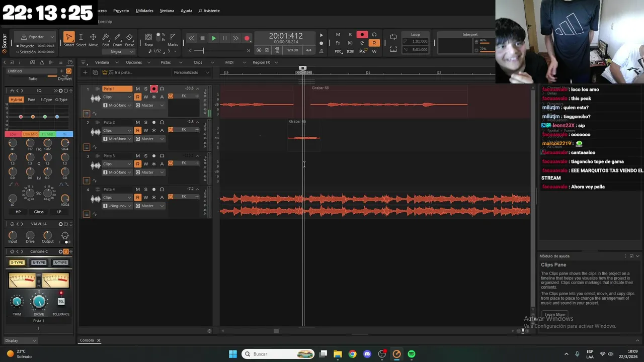The image size is (644, 362).
Task: Select the Selección radio option
Action: (x=18, y=52)
